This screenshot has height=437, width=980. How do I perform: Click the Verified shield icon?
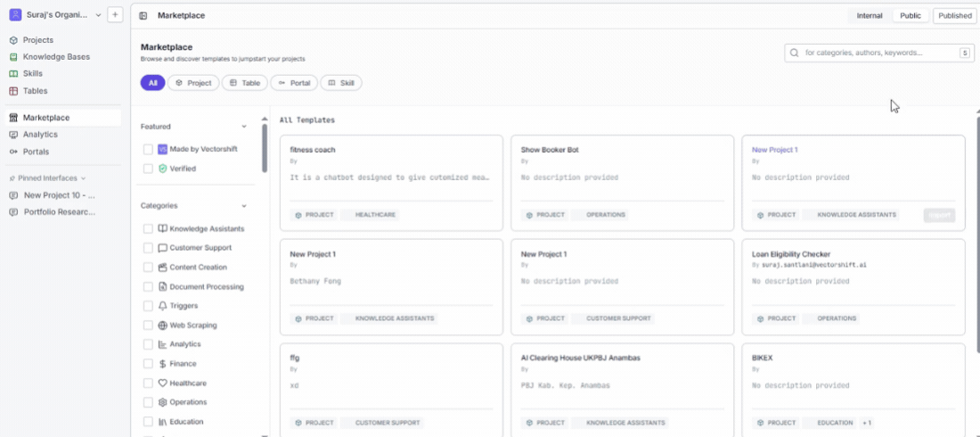point(162,169)
